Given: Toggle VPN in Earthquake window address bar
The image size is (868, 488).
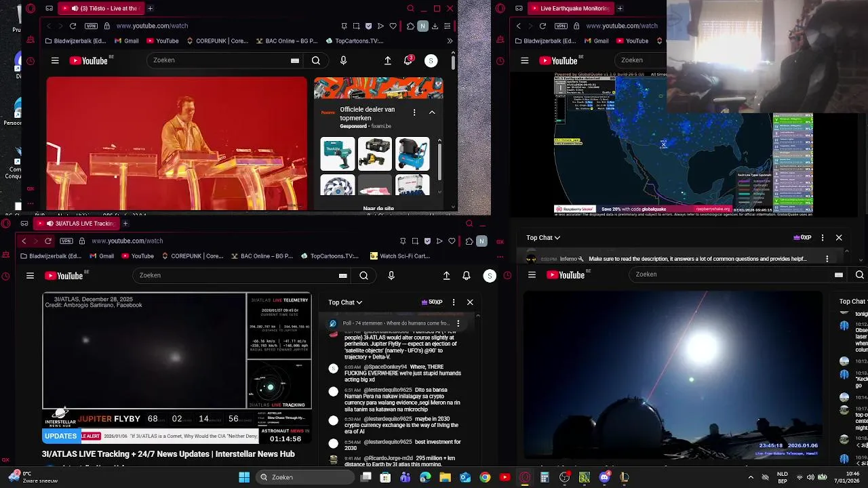Looking at the screenshot, I should [561, 26].
